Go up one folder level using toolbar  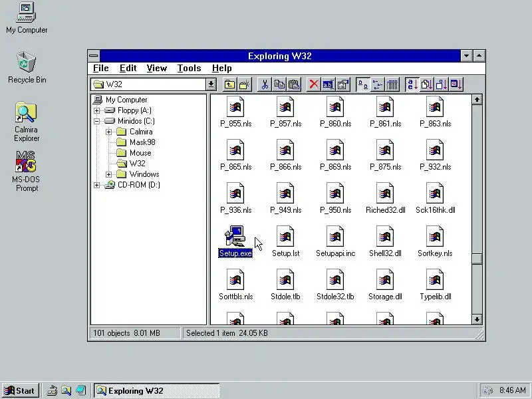(x=229, y=84)
